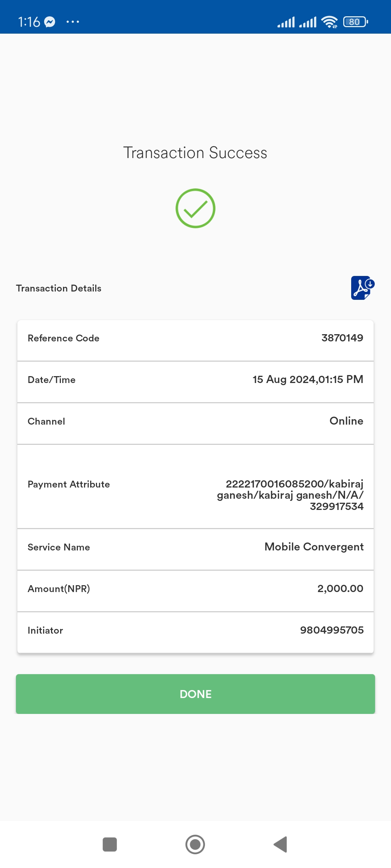Tap the Payment Attribute details text
The height and width of the screenshot is (868, 391).
click(290, 495)
